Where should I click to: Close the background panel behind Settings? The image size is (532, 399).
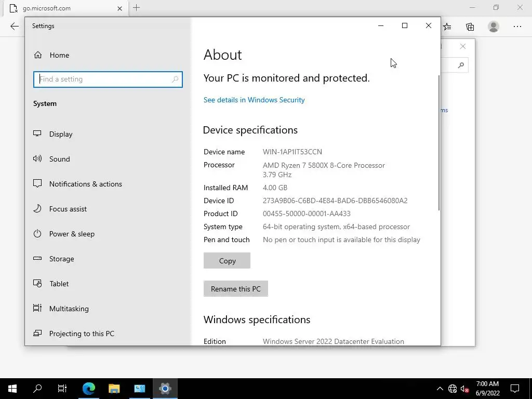pos(463,46)
